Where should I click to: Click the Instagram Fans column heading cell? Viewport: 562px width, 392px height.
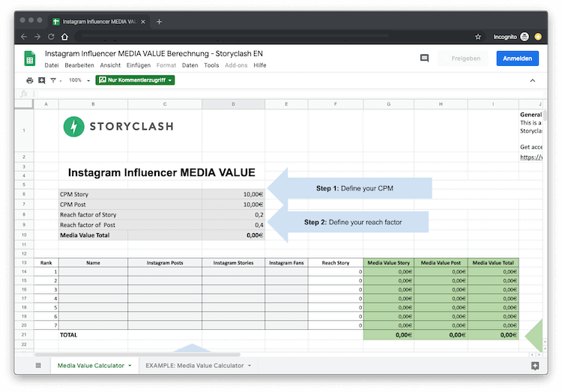coord(286,263)
